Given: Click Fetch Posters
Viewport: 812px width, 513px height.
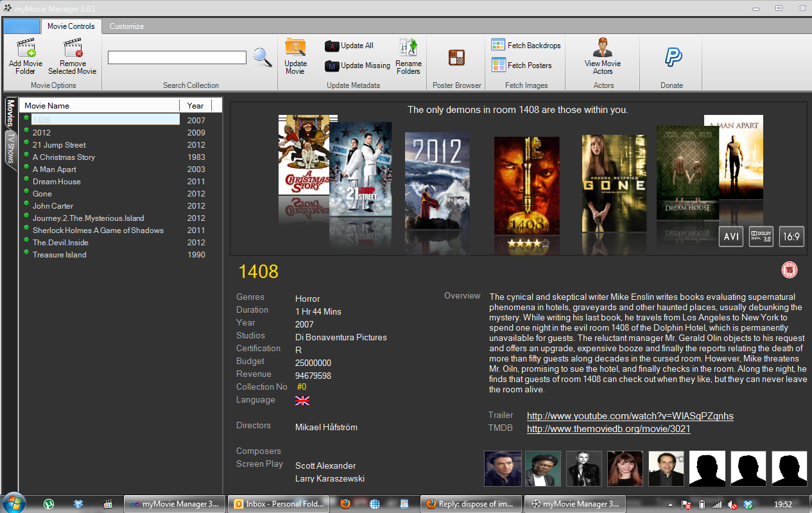Looking at the screenshot, I should pyautogui.click(x=521, y=65).
